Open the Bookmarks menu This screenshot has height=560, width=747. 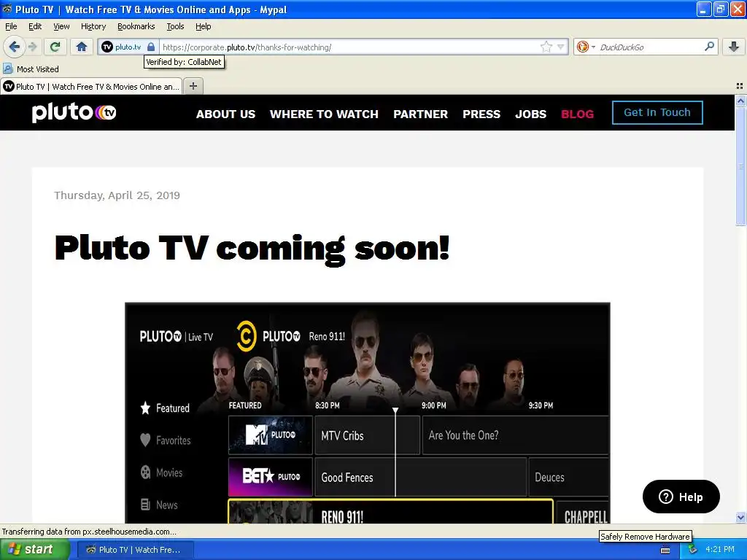click(136, 26)
